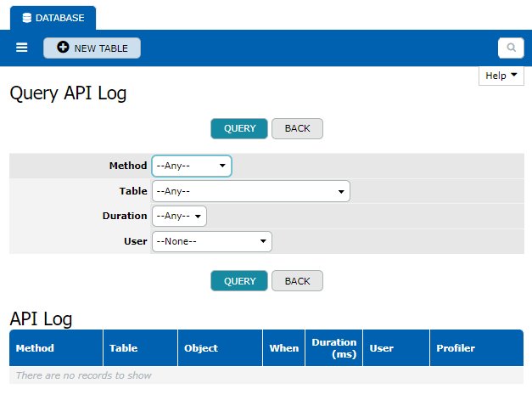This screenshot has height=417, width=532.
Task: Click the bottom BACK button
Action: tap(297, 281)
